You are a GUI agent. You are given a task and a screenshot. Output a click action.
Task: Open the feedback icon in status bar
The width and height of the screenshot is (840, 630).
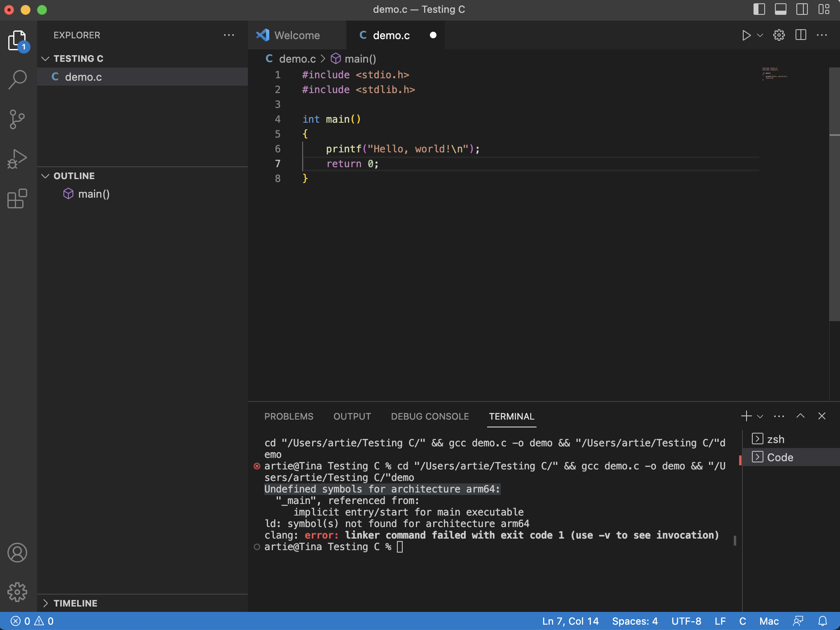click(x=798, y=621)
